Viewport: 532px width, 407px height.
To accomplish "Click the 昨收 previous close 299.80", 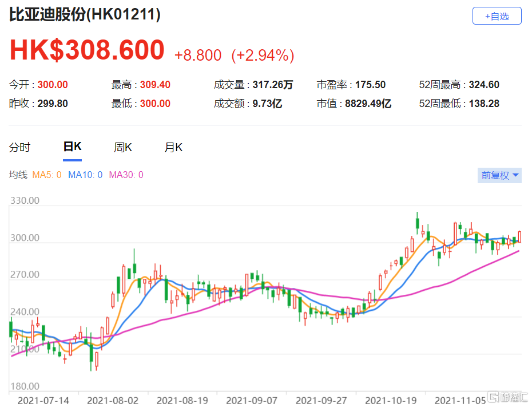I will (53, 104).
